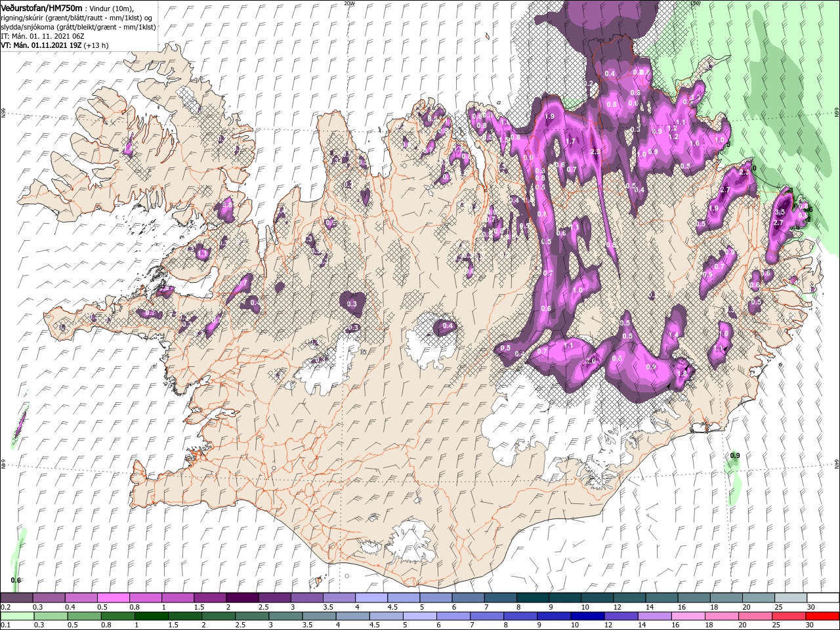Pick rain legend swatch between 0.5 and 0.8
The height and width of the screenshot is (630, 840).
pyautogui.click(x=85, y=616)
